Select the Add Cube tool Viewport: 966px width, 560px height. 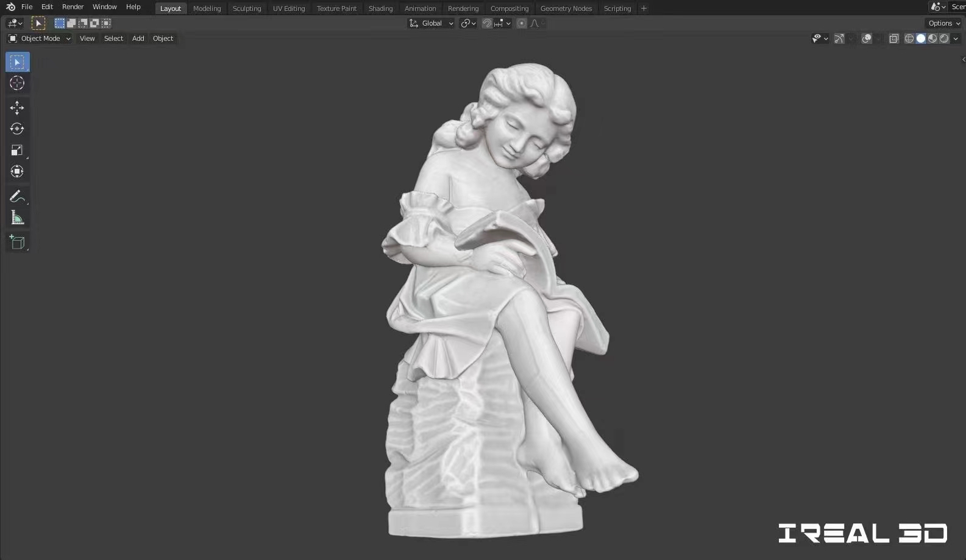[17, 242]
